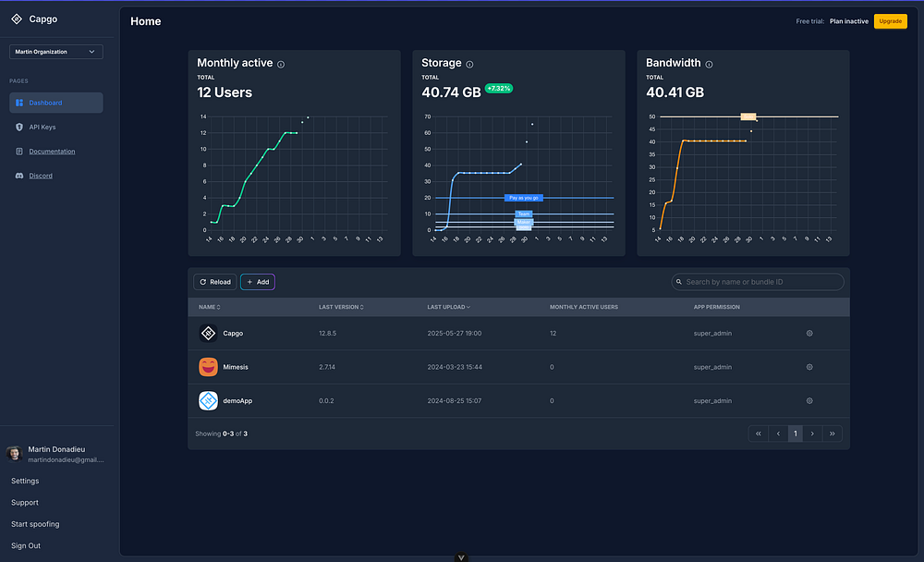Click the demoApp app icon

pyautogui.click(x=208, y=401)
